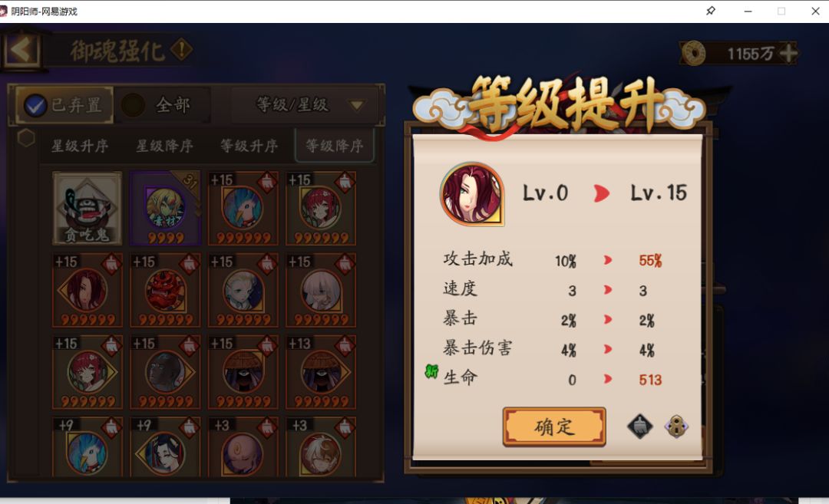Open the 御魂强化 info exclamation icon
The image size is (829, 504).
click(182, 51)
